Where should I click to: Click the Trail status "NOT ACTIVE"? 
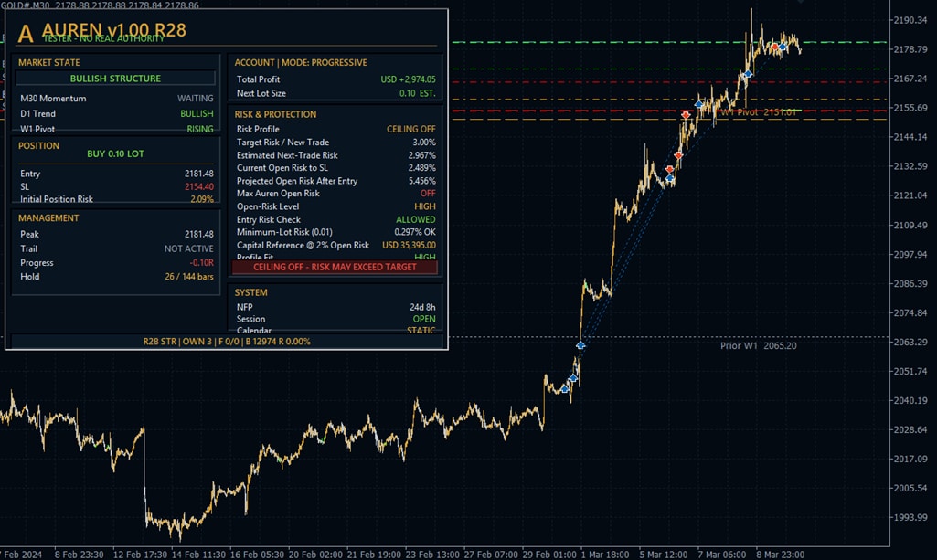click(x=189, y=248)
